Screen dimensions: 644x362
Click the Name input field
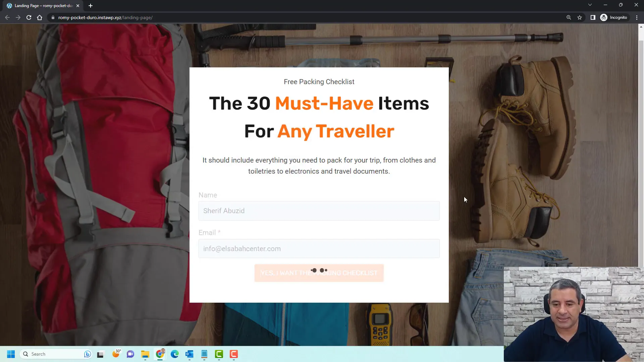click(319, 211)
